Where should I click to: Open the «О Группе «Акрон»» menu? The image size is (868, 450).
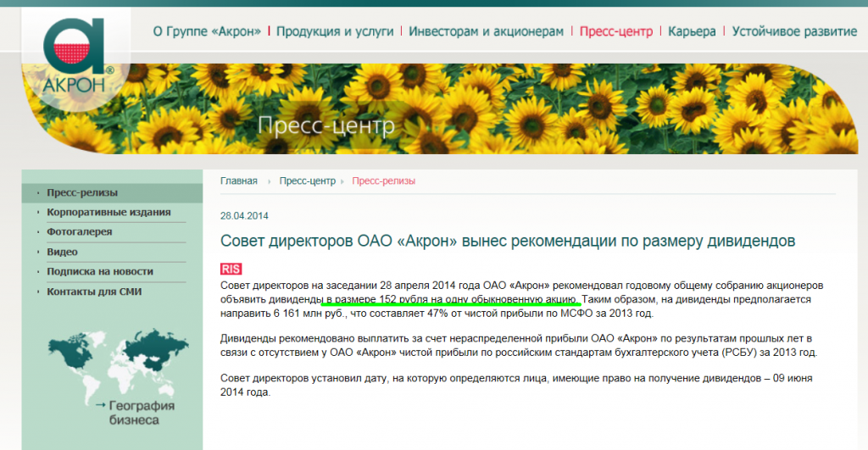(207, 31)
